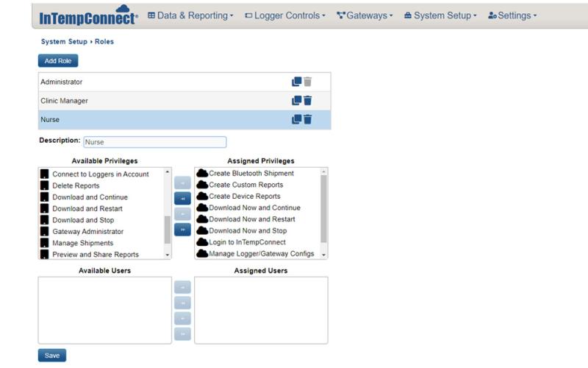Select Create Custom Reports assigned privilege
The image size is (588, 368).
click(246, 185)
